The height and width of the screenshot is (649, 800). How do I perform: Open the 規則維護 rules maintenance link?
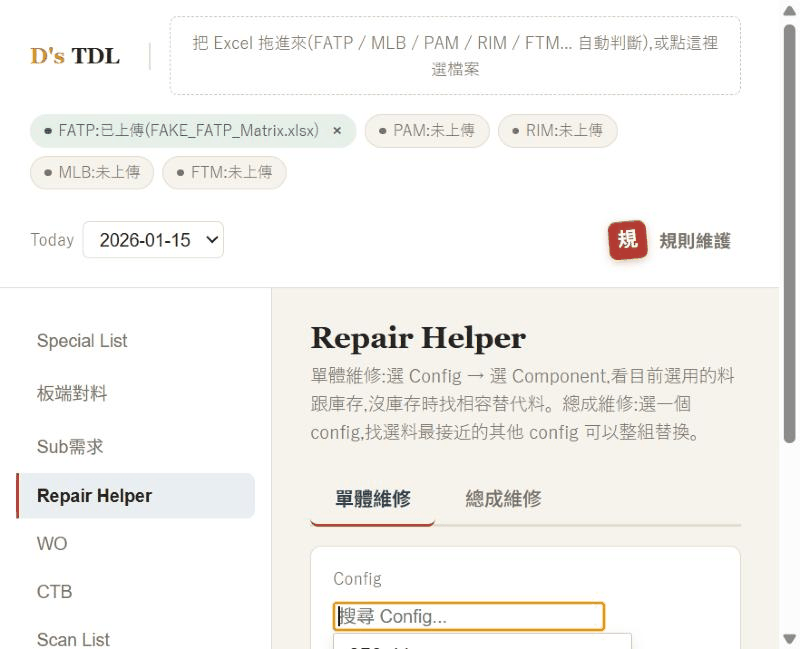tap(694, 240)
